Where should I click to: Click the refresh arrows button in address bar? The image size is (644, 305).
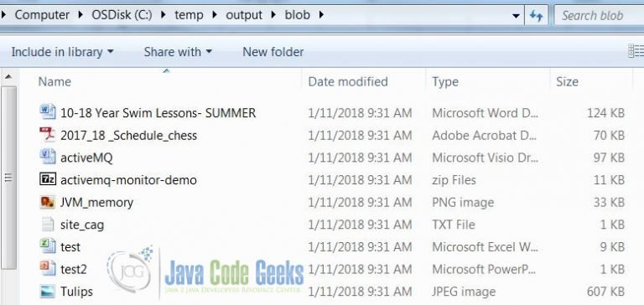(x=536, y=16)
